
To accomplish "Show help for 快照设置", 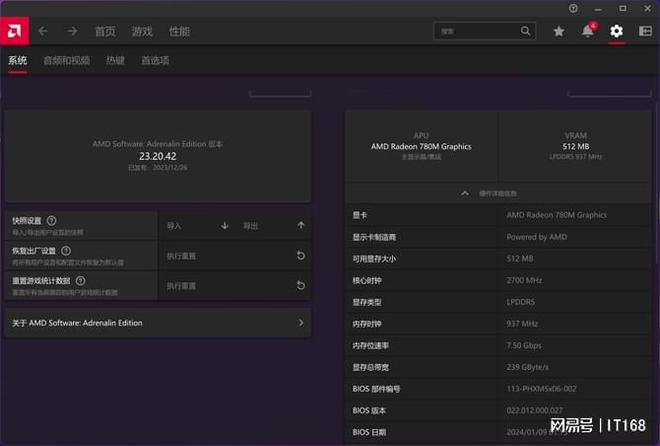I will (x=52, y=220).
